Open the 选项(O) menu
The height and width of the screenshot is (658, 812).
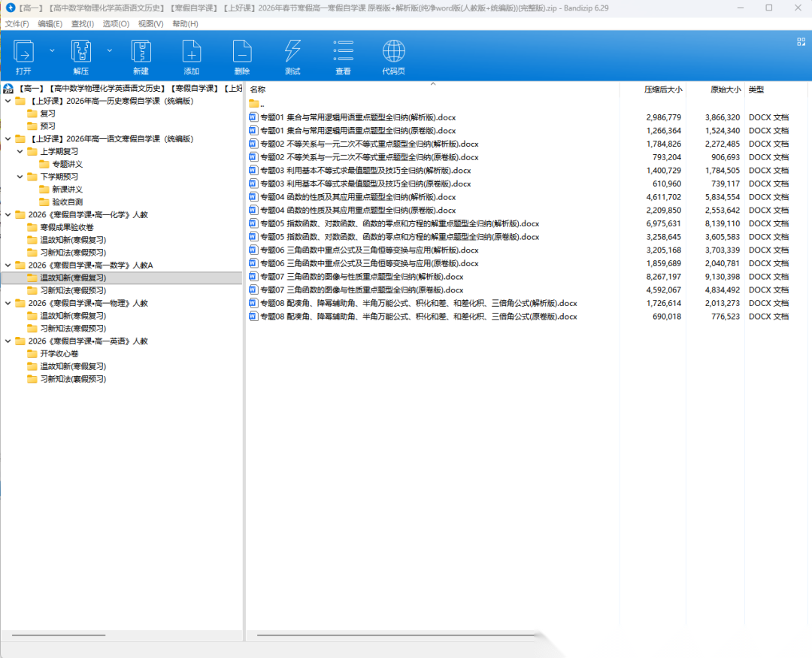[x=116, y=24]
